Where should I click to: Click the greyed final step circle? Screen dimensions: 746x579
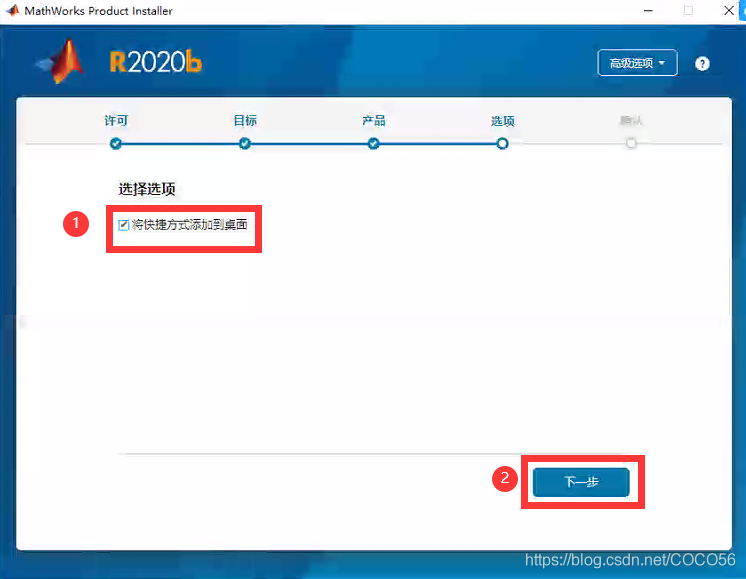click(631, 143)
